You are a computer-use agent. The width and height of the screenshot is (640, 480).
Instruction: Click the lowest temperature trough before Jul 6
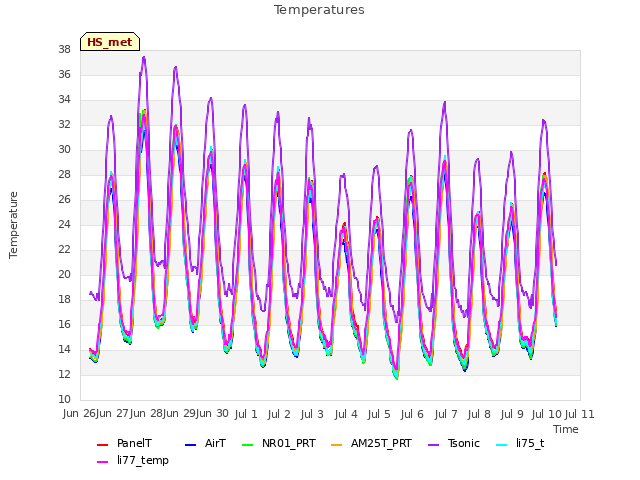click(396, 378)
